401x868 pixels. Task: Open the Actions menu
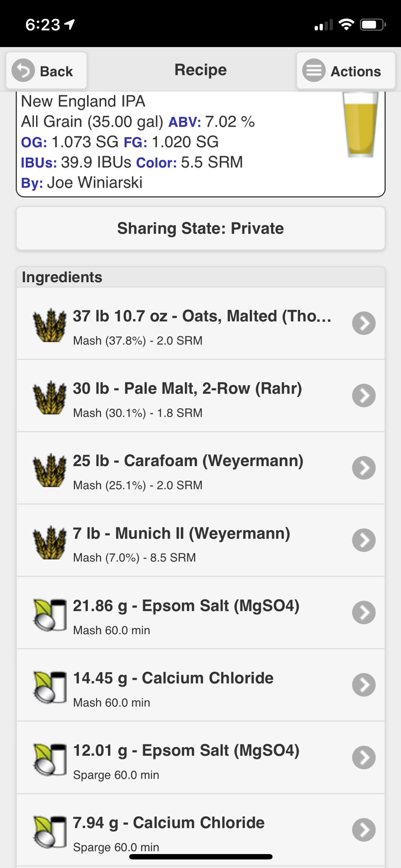[x=345, y=71]
